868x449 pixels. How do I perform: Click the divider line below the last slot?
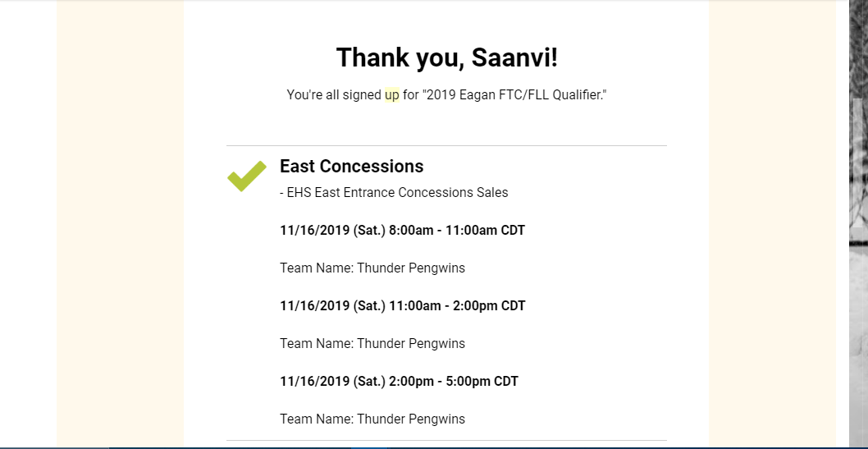446,441
